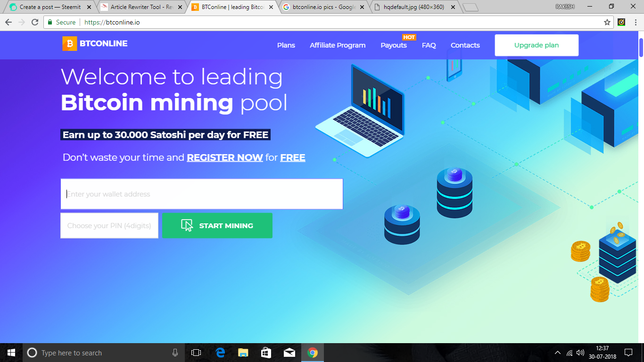View site security info via the lock icon
The image size is (644, 362).
[x=50, y=22]
